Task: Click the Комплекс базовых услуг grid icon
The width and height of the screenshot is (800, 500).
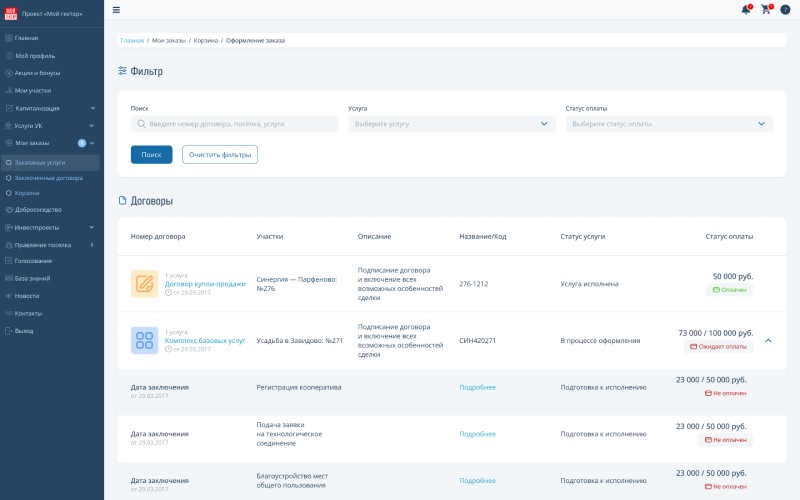Action: pos(145,340)
